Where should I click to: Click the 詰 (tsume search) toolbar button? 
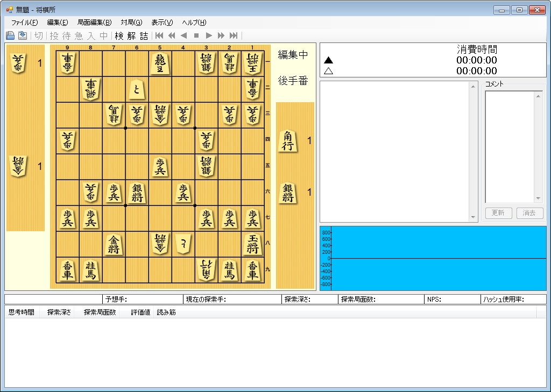coord(144,35)
